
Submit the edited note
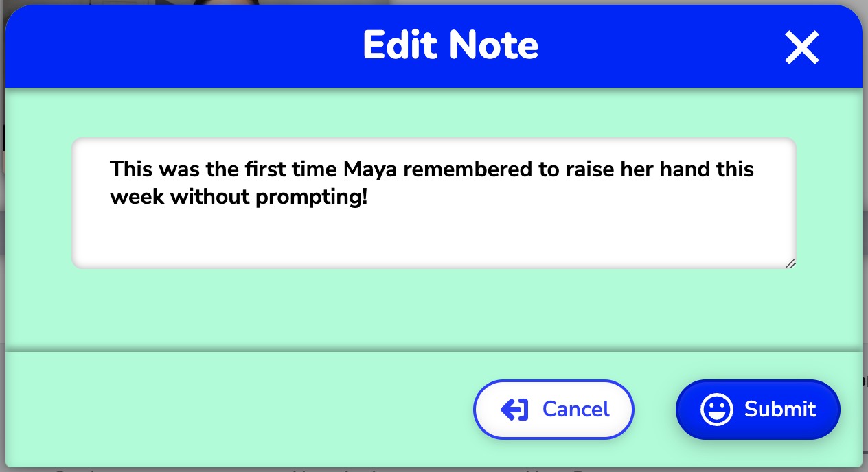(758, 410)
